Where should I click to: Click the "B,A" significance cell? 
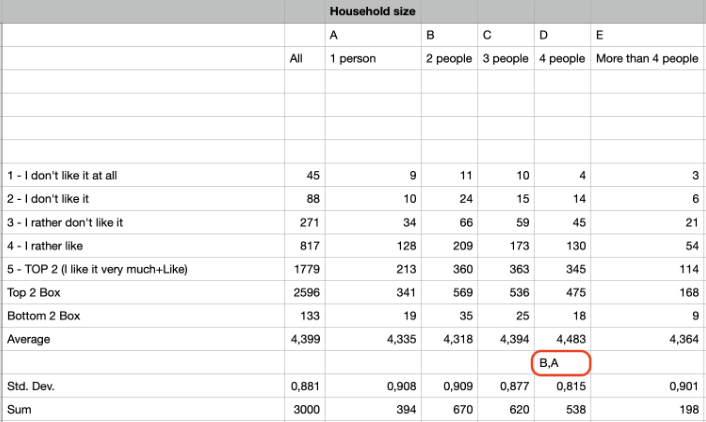click(562, 363)
